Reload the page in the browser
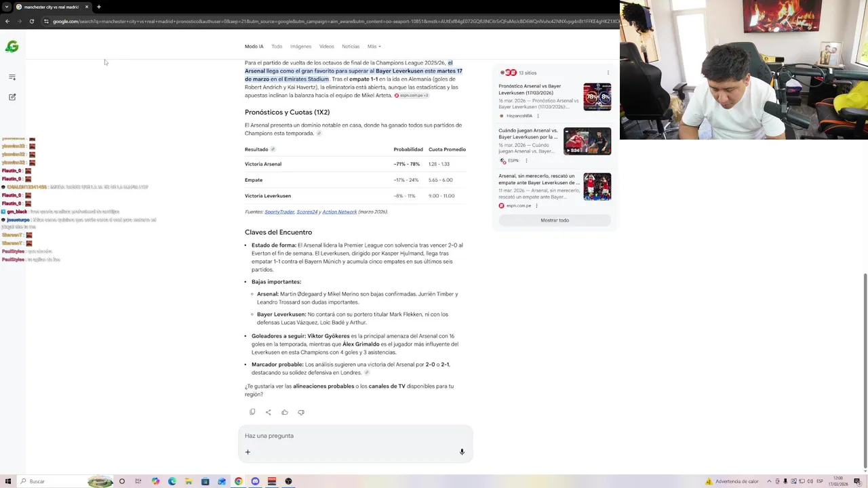Screen dimensions: 868x488 [32, 21]
